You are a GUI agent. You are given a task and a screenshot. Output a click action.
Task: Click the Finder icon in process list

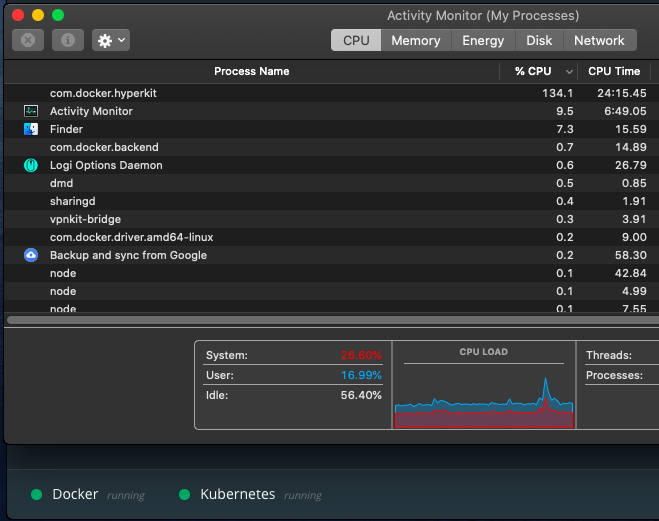(31, 129)
